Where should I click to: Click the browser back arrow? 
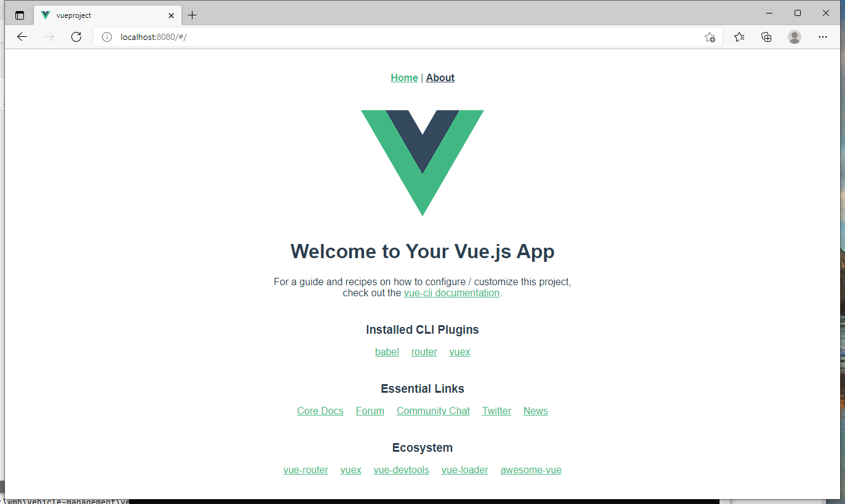pyautogui.click(x=22, y=37)
